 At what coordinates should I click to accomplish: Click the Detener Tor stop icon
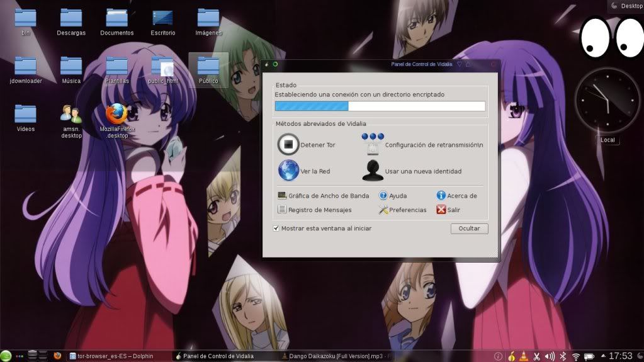pyautogui.click(x=288, y=144)
